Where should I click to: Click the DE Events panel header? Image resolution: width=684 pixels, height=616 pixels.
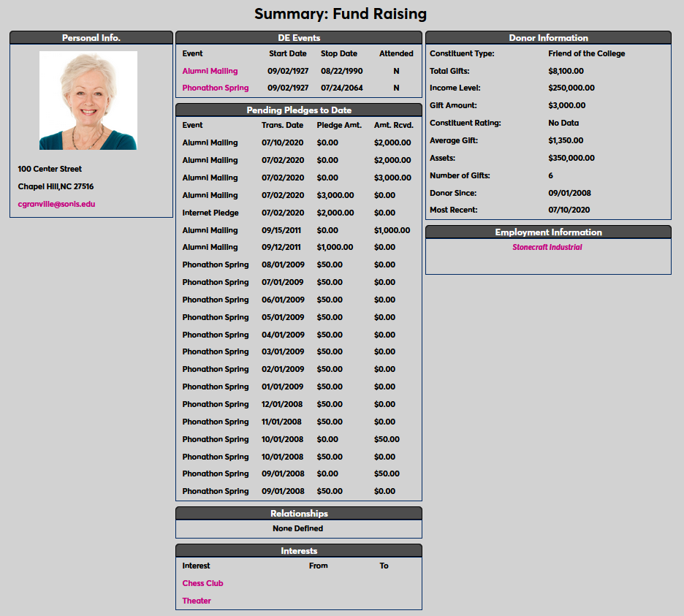point(298,37)
